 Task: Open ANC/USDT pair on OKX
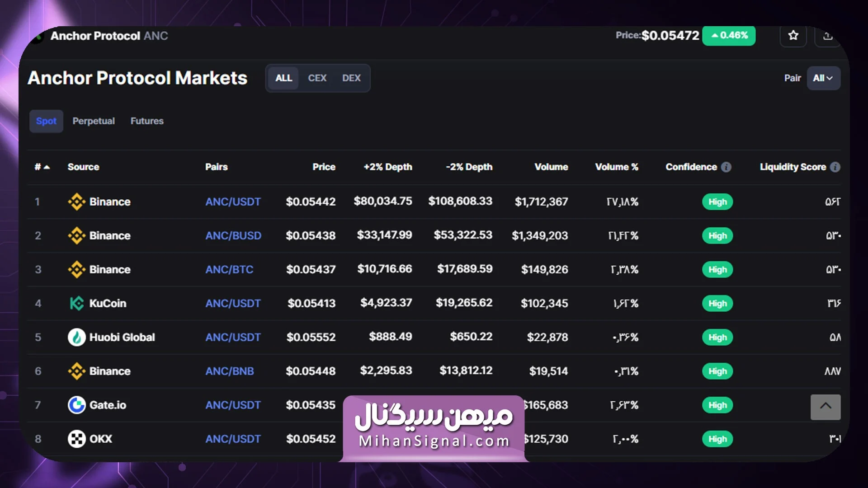[233, 439]
